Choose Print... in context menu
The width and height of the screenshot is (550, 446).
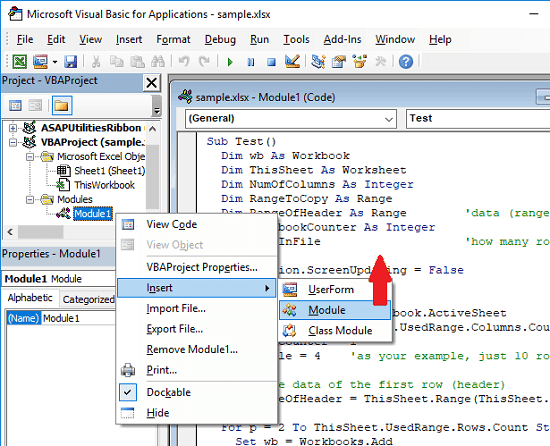pos(196,370)
